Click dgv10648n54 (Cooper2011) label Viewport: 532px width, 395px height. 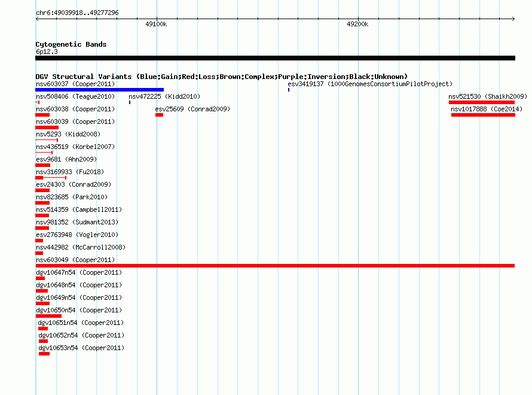click(x=79, y=285)
